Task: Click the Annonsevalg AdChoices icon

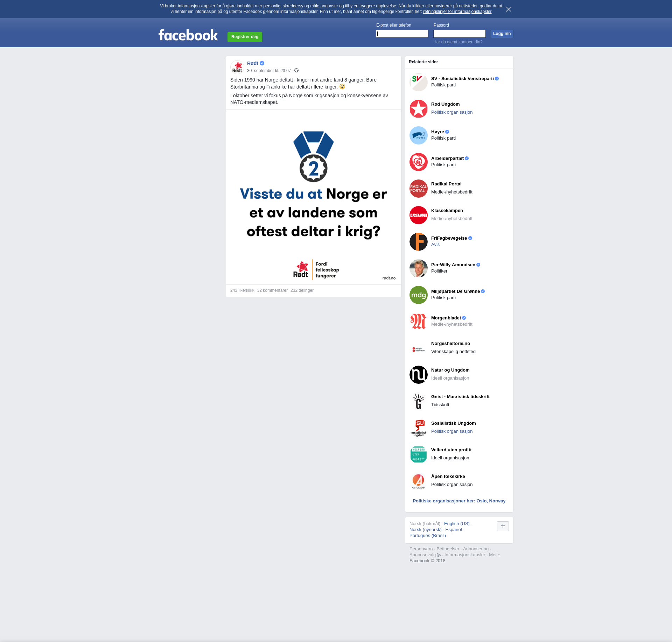Action: (x=439, y=555)
